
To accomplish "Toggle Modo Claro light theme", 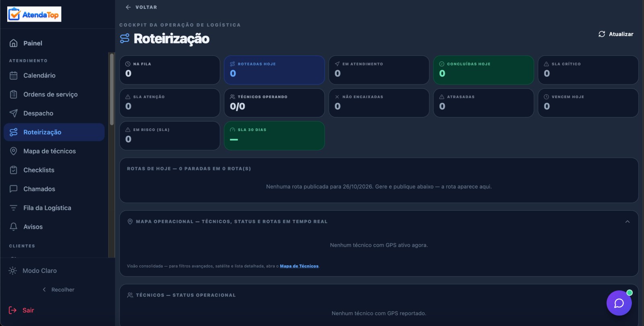I will [33, 271].
